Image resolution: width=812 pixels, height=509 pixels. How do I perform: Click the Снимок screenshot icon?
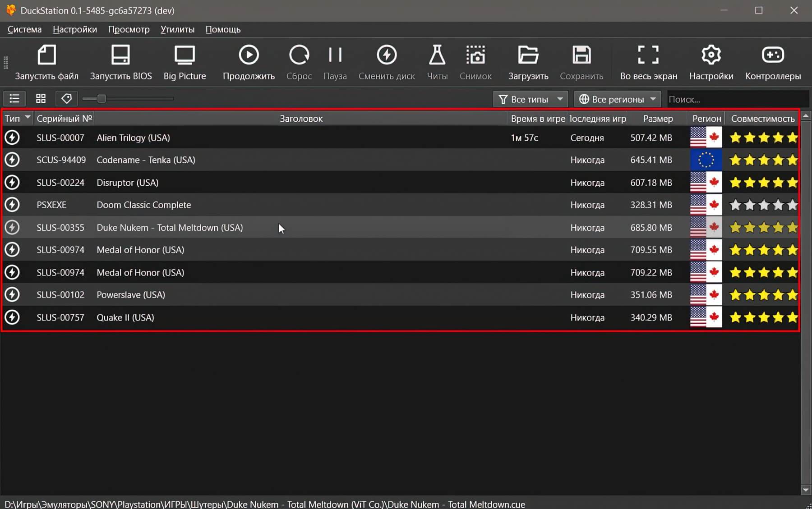[x=475, y=55]
